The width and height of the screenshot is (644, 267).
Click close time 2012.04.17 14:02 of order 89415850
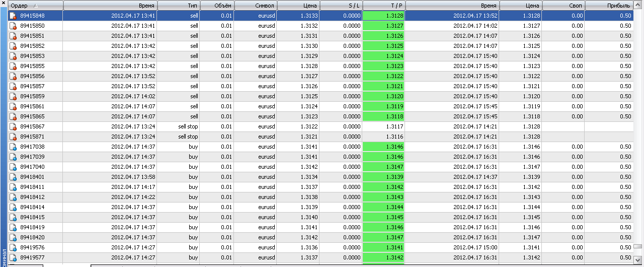pyautogui.click(x=475, y=26)
